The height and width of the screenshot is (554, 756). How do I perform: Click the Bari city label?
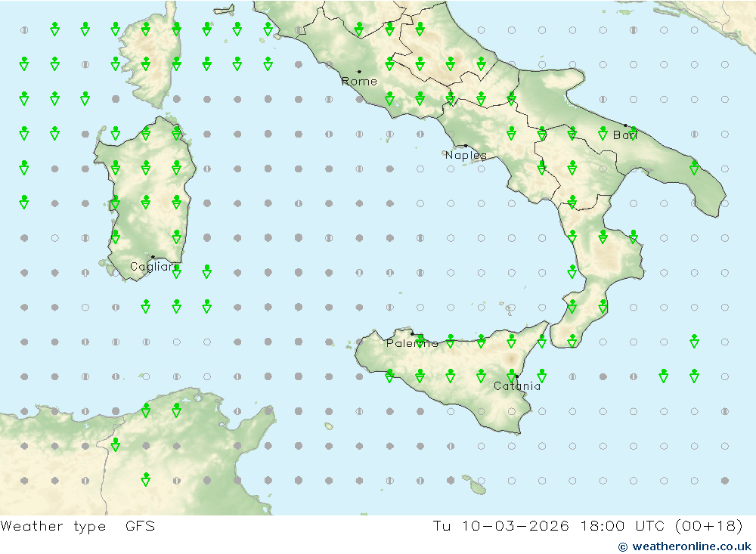click(625, 135)
